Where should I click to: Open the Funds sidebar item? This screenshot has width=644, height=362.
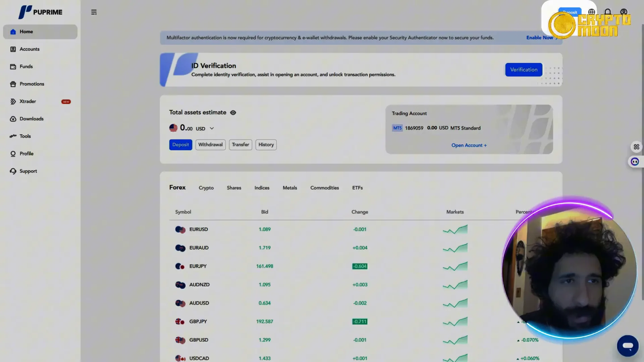pos(40,66)
